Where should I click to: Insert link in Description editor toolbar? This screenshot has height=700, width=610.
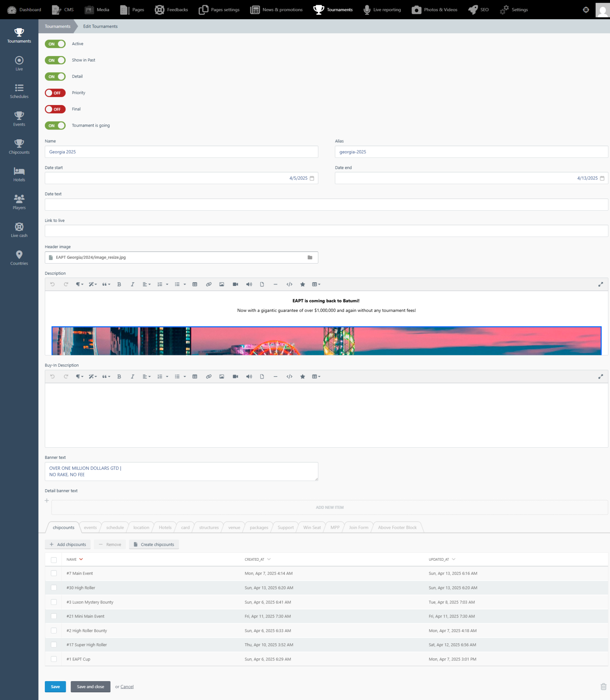coord(209,285)
